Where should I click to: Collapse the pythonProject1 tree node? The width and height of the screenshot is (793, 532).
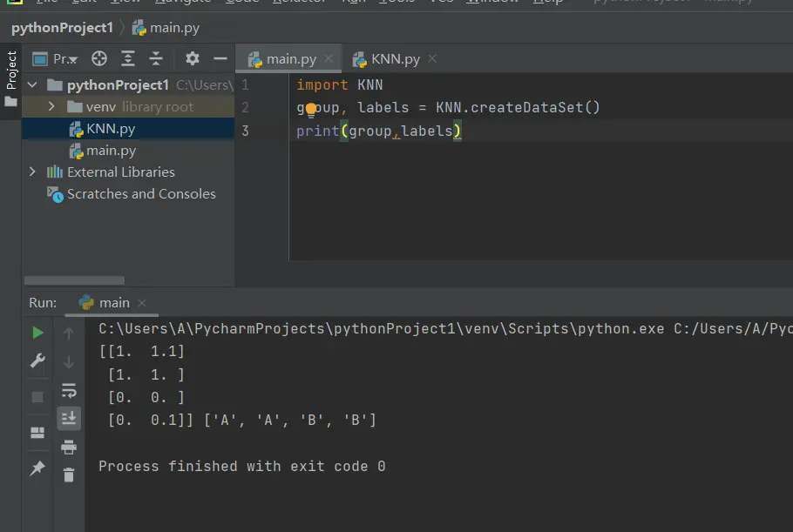32,84
